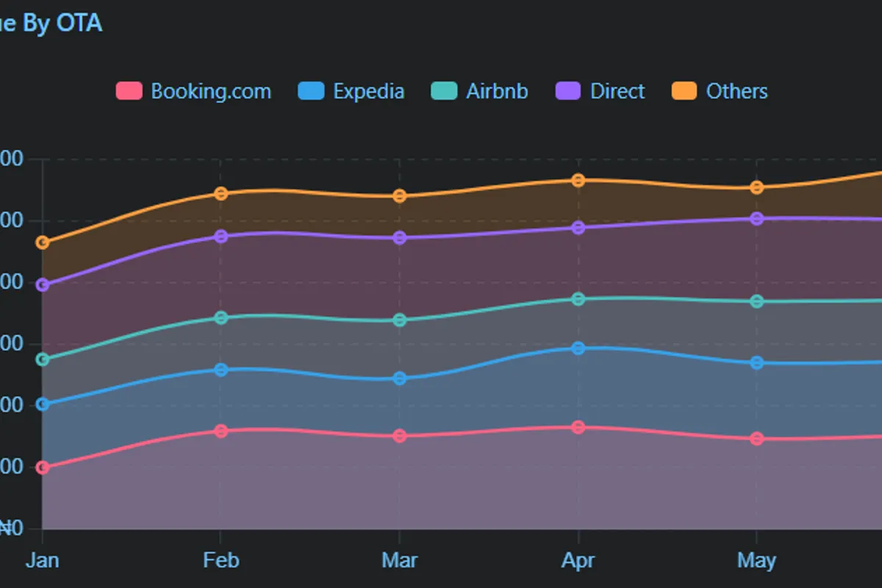Click the teal Airbnb legend swatch
The image size is (882, 588).
pos(444,91)
